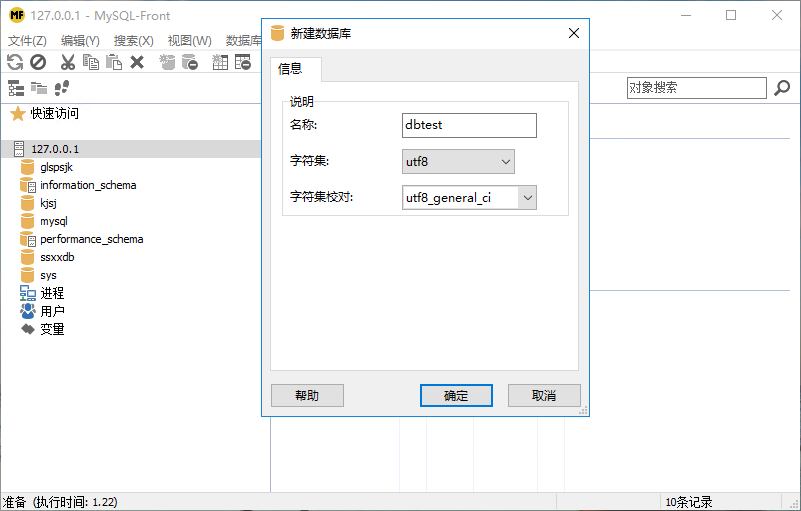Select the kjsj database
Viewport: 801px width, 511px height.
pyautogui.click(x=49, y=203)
